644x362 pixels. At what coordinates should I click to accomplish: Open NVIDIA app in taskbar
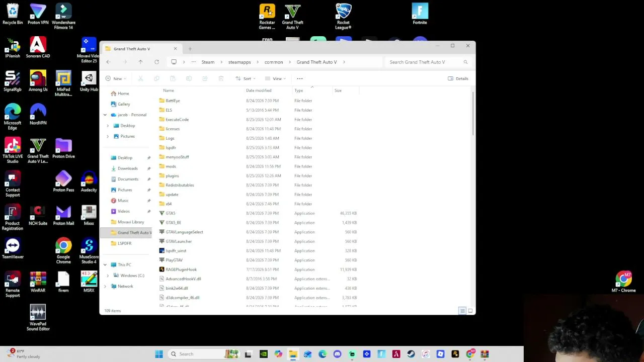coord(264,354)
